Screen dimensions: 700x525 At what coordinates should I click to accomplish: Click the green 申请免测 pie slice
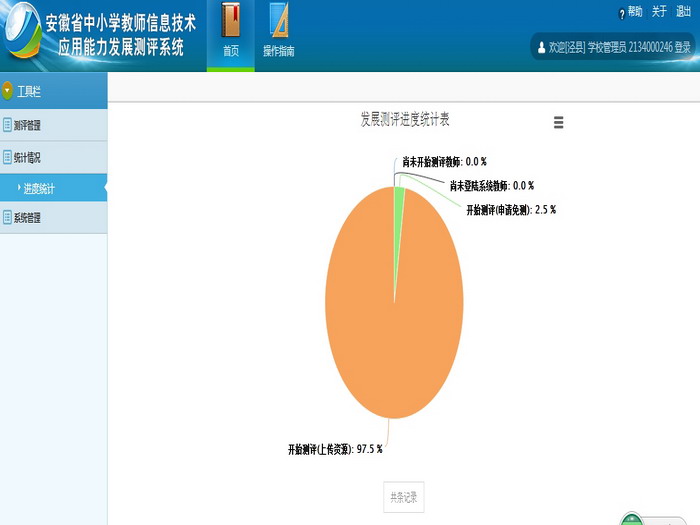(x=399, y=196)
